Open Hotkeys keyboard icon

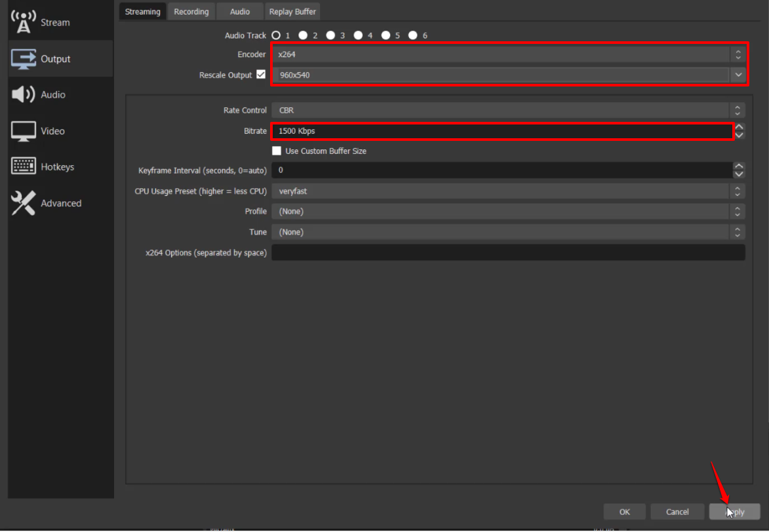coord(24,166)
